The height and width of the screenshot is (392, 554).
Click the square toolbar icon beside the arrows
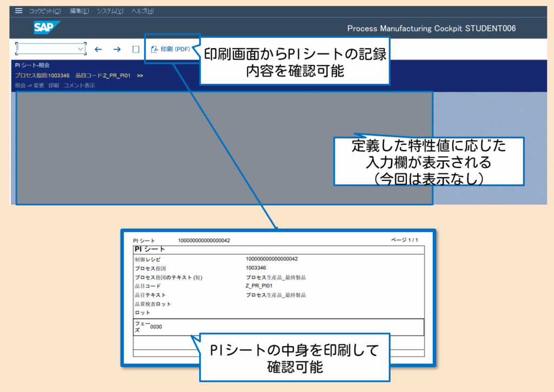coord(136,49)
